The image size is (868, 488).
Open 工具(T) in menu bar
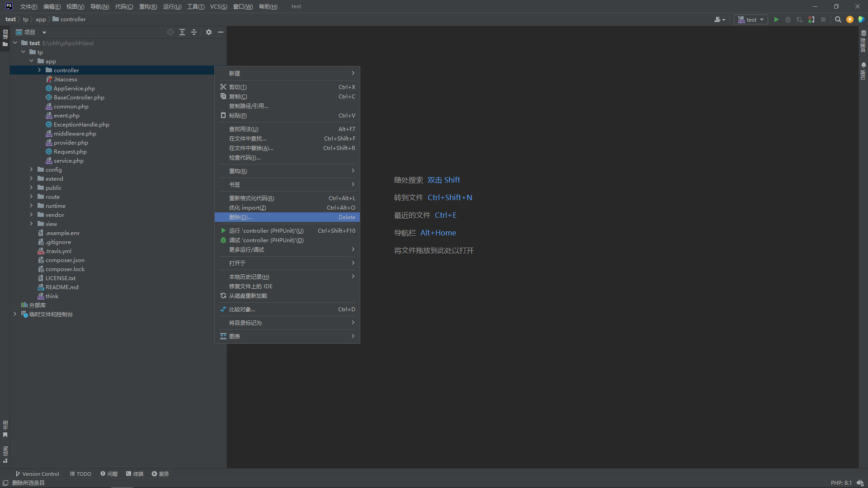196,6
